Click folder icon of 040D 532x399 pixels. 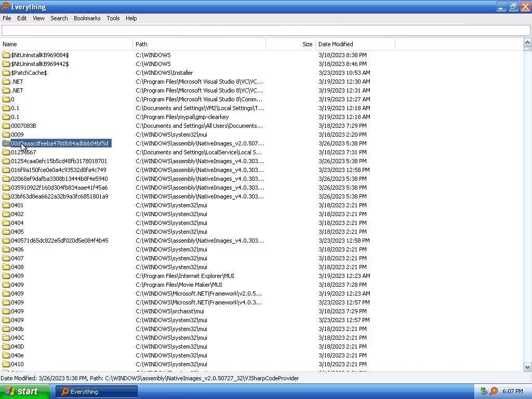6,346
